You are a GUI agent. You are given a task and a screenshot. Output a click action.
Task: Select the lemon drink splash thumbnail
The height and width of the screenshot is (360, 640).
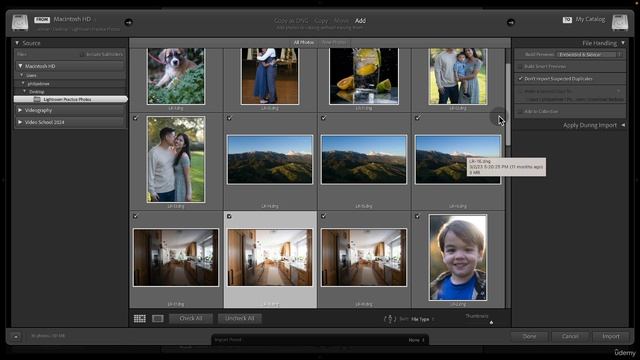(x=364, y=76)
